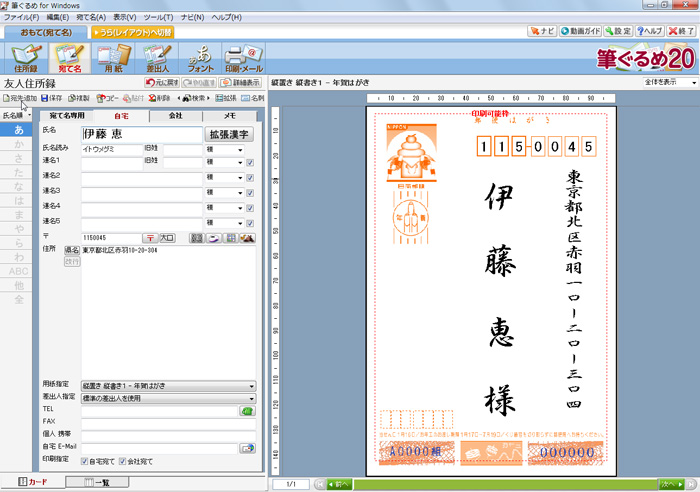Click the うら(レイアウト)へ切替 button
Viewport: 700px width, 492px height.
tap(132, 32)
